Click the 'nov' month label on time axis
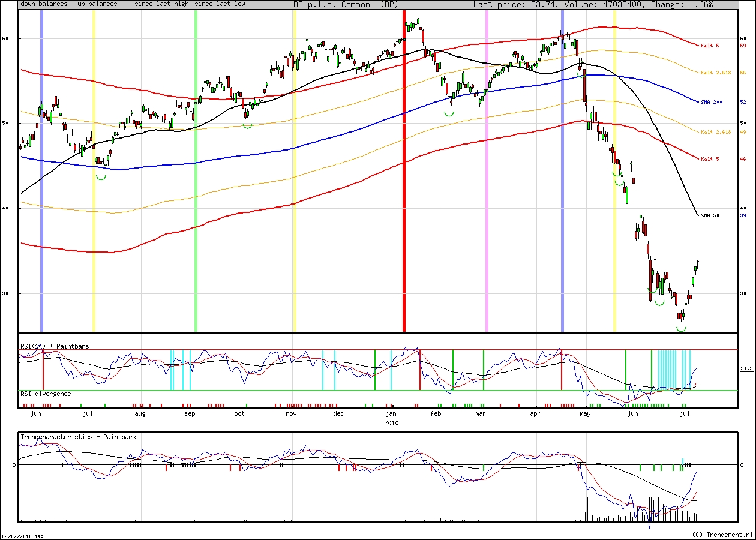 [x=290, y=414]
